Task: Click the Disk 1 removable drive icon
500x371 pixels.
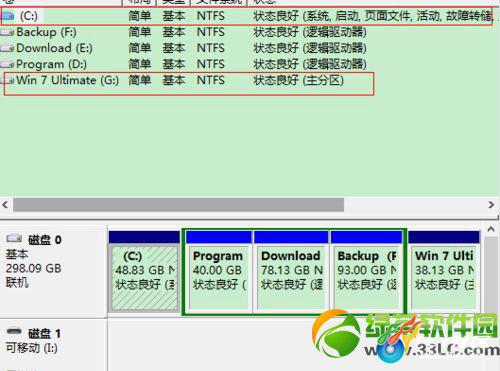Action: coord(14,332)
